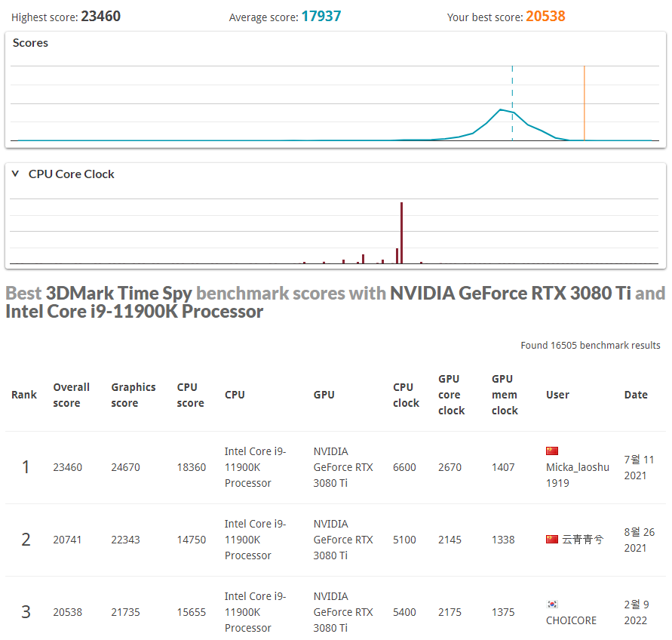Click the dashed average line in Scores chart
This screenshot has width=672, height=640.
click(x=512, y=103)
